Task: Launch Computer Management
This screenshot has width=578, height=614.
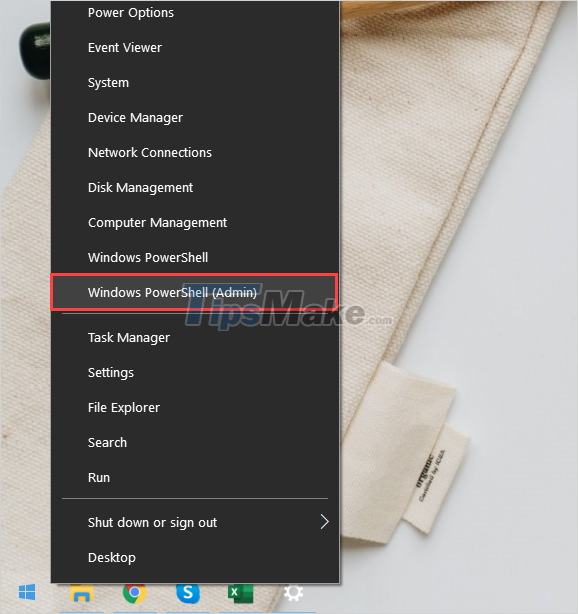Action: click(x=195, y=222)
